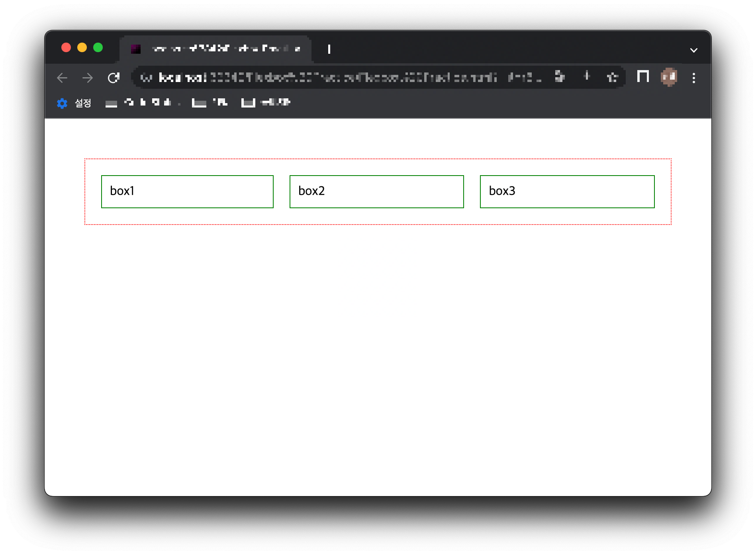Screen dimensions: 756x555
Task: Select the active browser tab
Action: (x=216, y=49)
